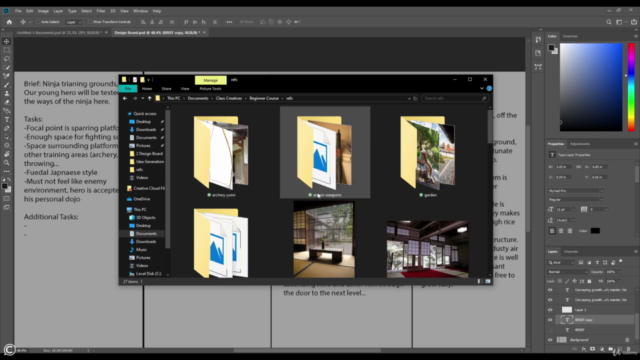Screen dimensions: 640x360
Task: Click the fx layer style icon at Layers bottom
Action: (584, 349)
